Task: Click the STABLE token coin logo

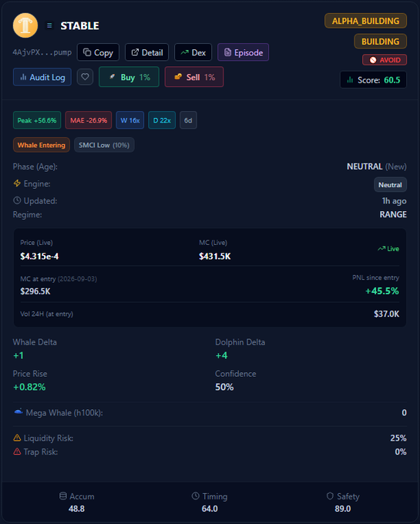Action: pyautogui.click(x=25, y=25)
